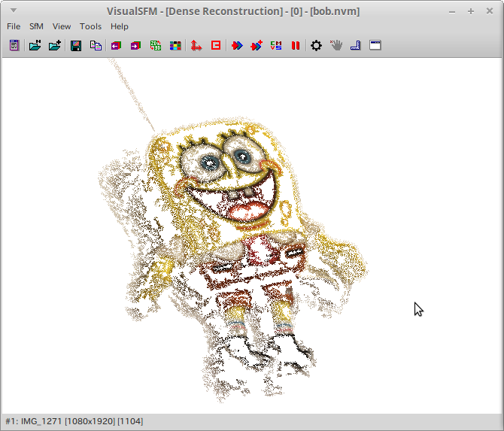504x431 pixels.
Task: Open the File menu
Action: pos(14,26)
